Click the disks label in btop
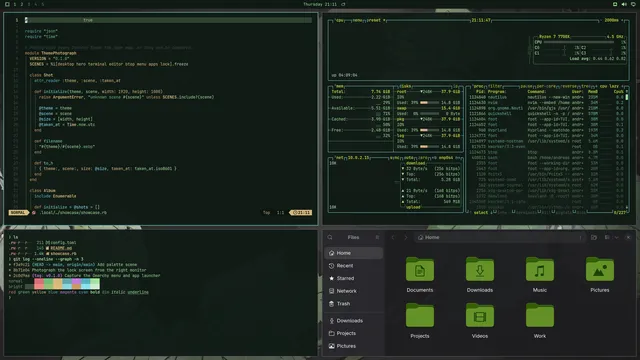Screen dimensions: 640x360 pos(405,86)
